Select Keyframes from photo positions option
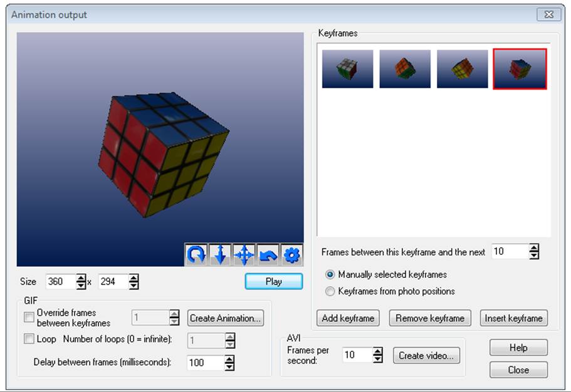 (x=330, y=291)
